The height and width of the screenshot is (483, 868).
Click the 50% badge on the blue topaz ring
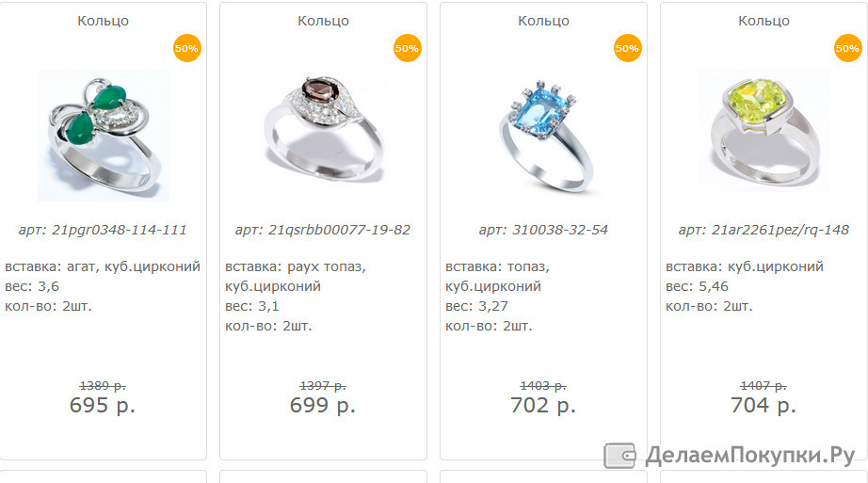coord(627,48)
